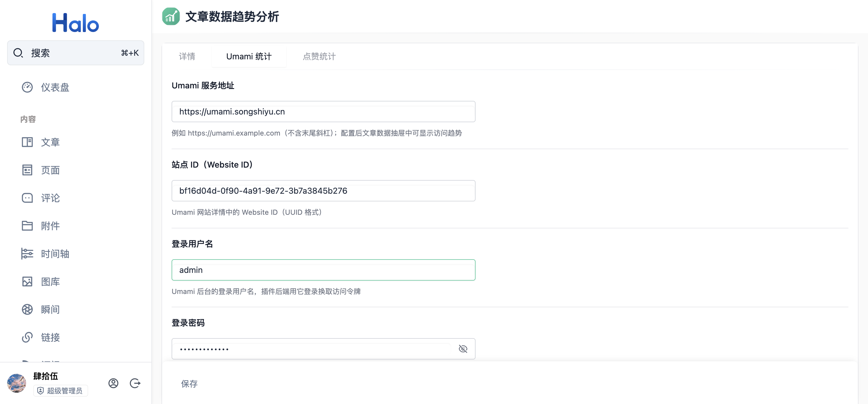
Task: Click the Halo logo
Action: tap(75, 23)
